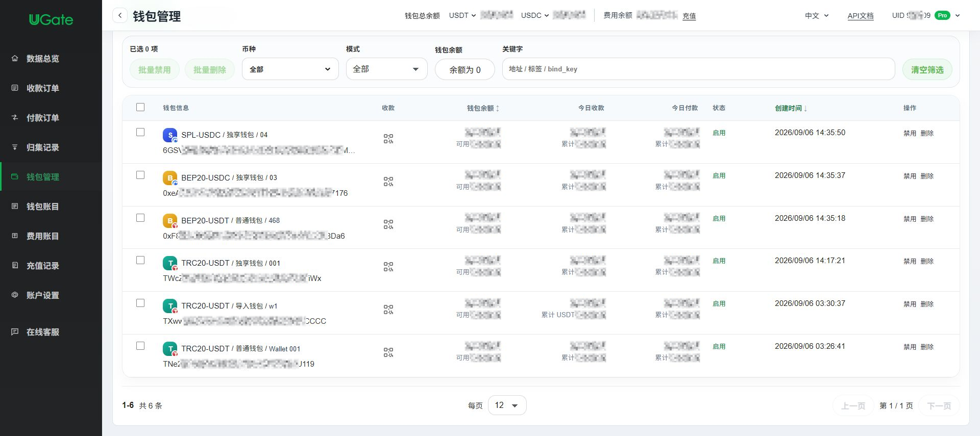Click the UGate logo
980x436 pixels.
click(51, 20)
